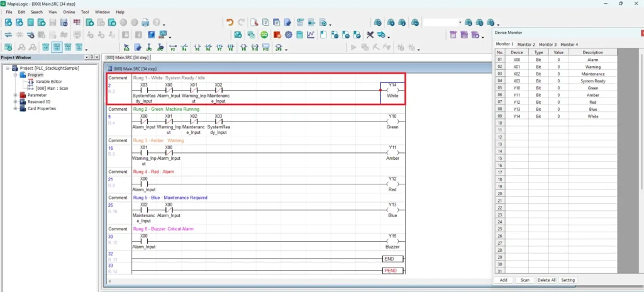Select the PEND instruction box
644x292 pixels.
pos(392,271)
